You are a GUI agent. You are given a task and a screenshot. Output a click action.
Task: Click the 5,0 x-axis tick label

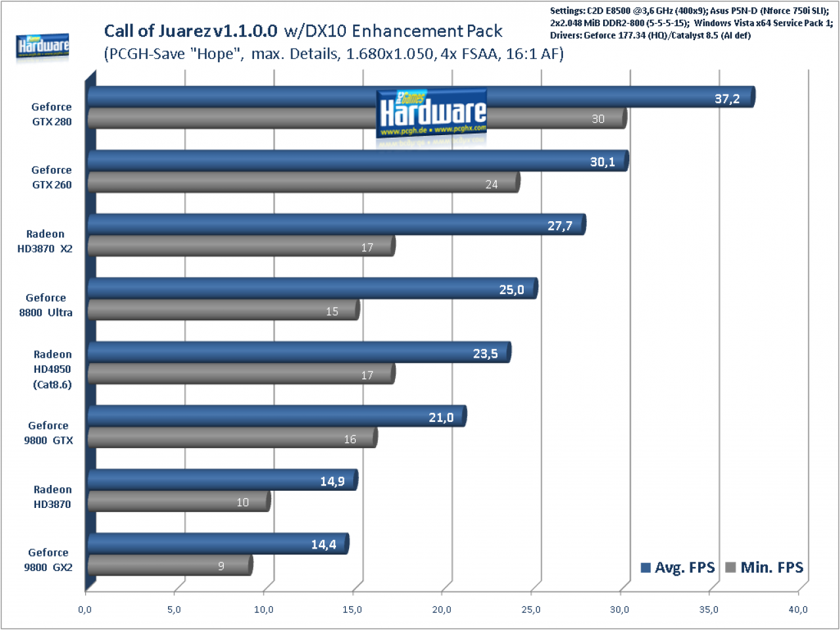[x=174, y=610]
